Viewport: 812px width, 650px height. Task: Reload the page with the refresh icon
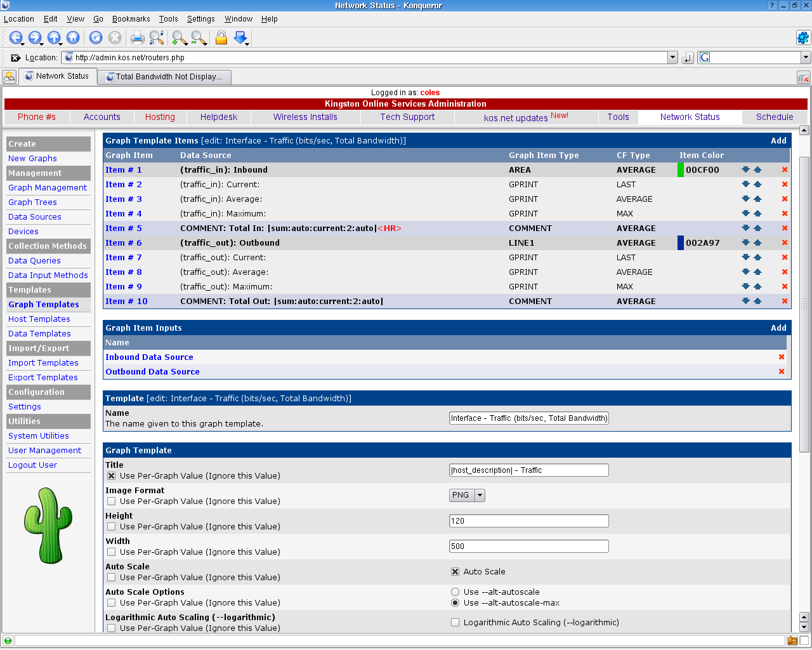click(96, 37)
